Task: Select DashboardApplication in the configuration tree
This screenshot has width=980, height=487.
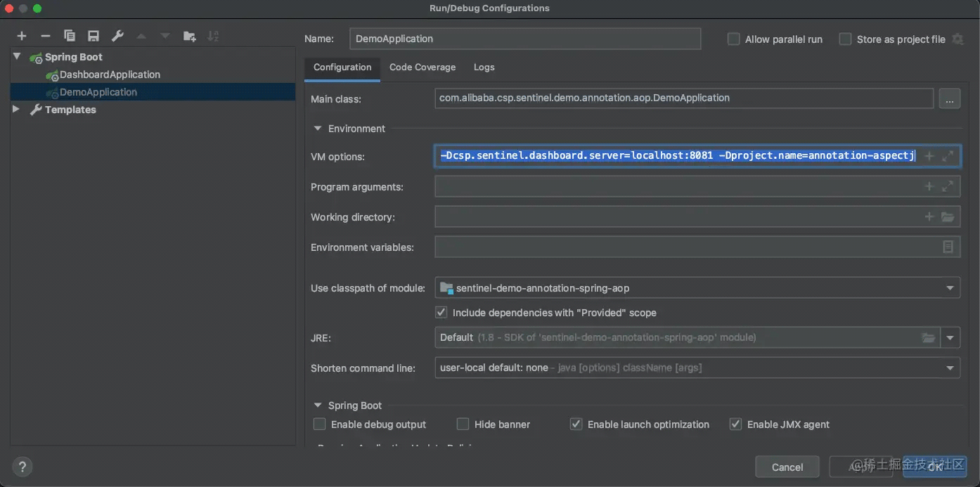Action: pos(110,74)
